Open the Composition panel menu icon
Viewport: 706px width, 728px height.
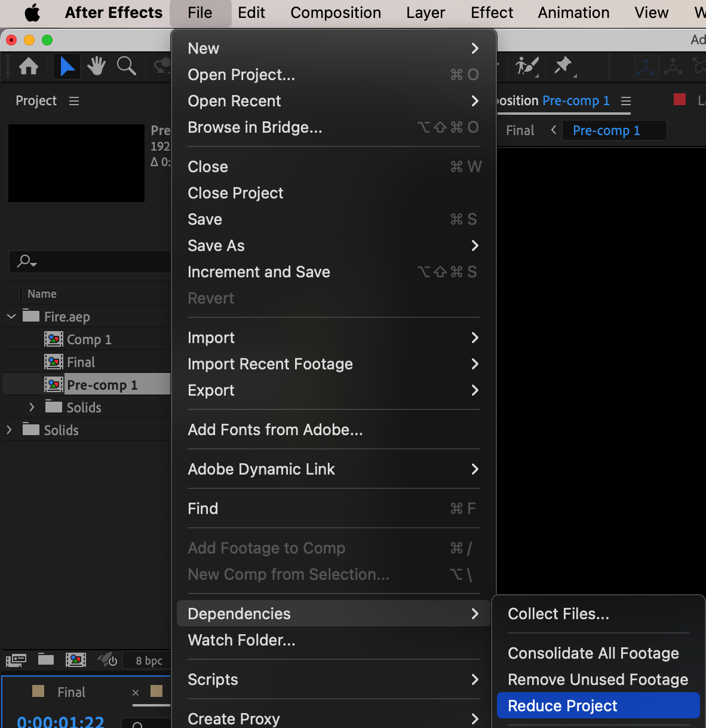click(x=626, y=101)
